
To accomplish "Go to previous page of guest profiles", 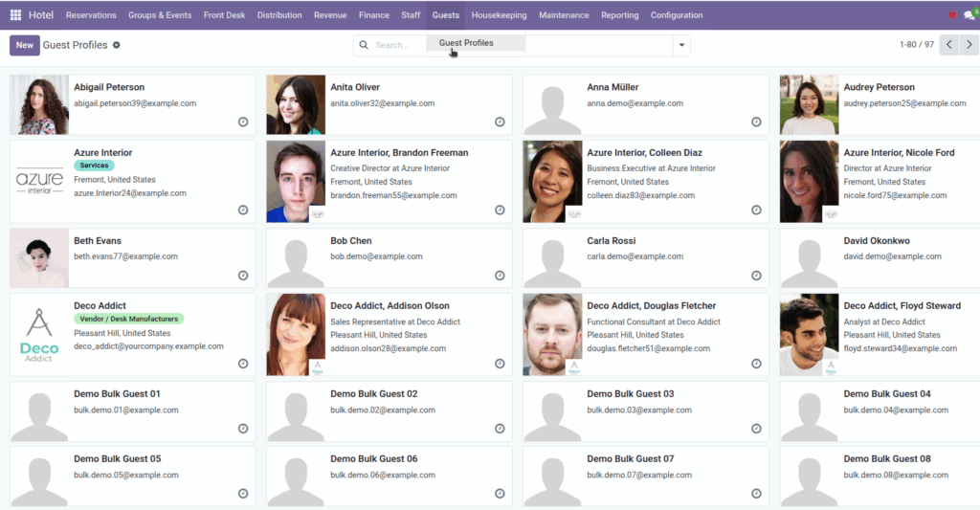I will point(948,44).
